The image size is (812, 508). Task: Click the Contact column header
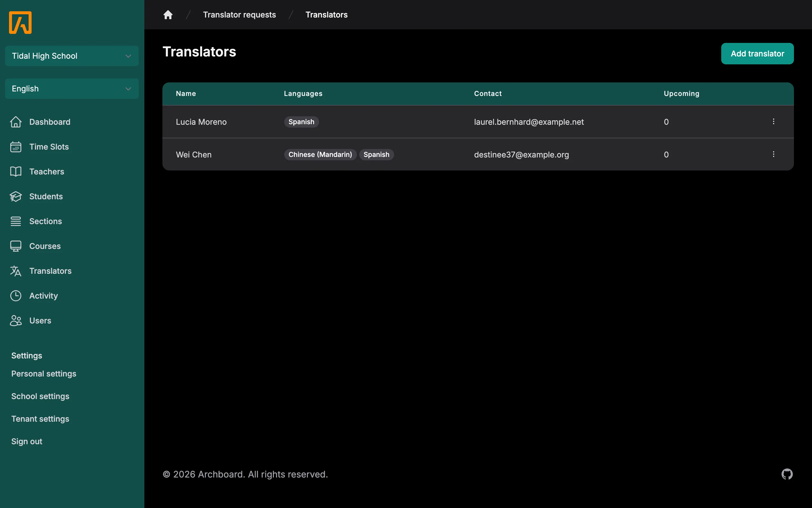click(x=488, y=94)
